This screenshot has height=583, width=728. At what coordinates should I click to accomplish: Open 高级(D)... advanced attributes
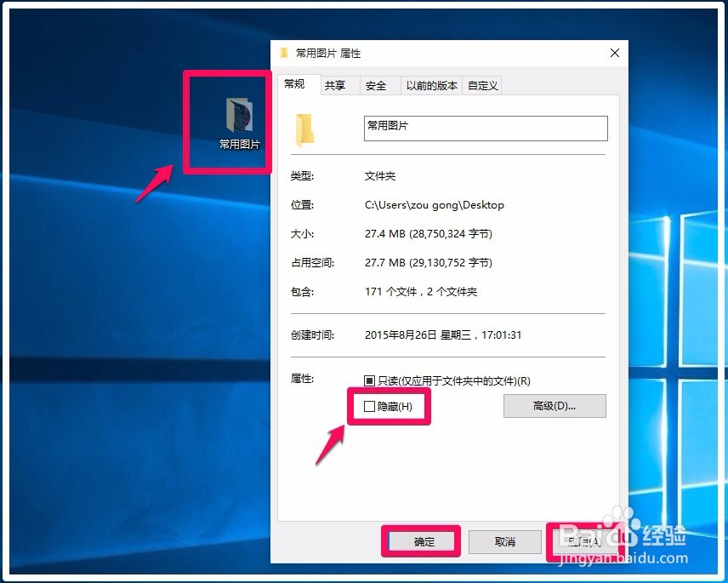(x=555, y=406)
